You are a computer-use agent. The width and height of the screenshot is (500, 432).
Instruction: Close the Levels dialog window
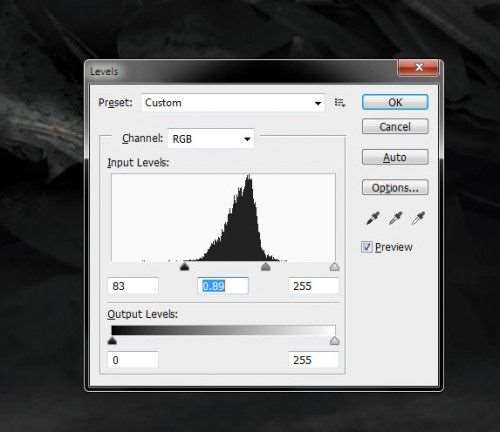tap(419, 68)
